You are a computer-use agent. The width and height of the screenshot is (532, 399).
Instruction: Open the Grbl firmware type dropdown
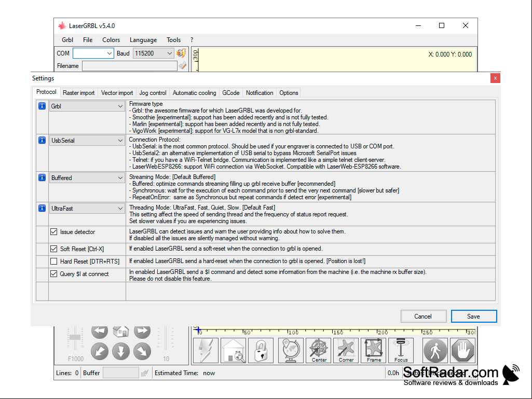(x=87, y=106)
